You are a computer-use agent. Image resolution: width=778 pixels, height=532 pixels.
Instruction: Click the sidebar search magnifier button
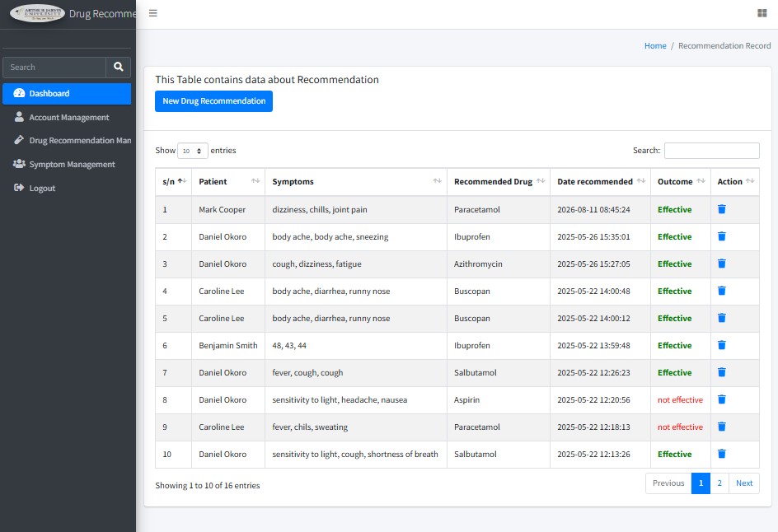tap(118, 67)
